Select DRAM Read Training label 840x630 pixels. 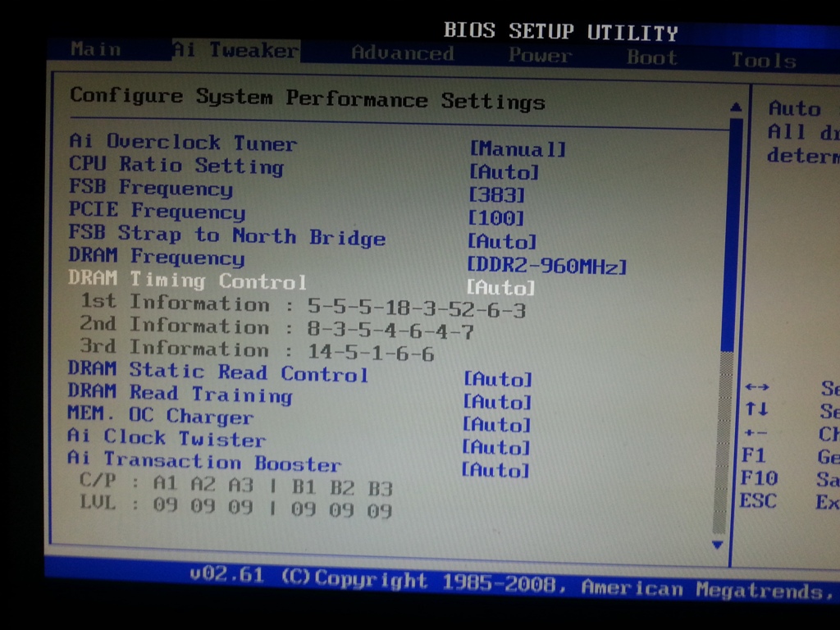coord(180,394)
